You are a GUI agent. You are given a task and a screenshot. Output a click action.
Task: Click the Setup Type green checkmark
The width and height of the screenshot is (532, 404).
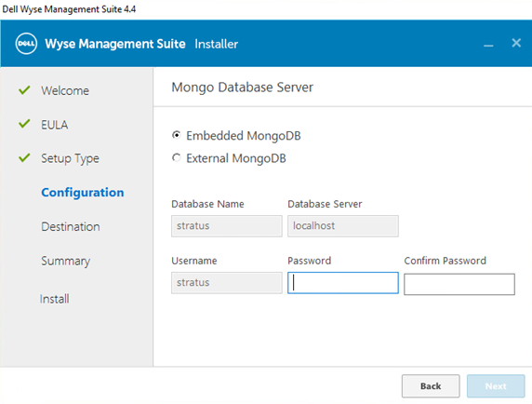pyautogui.click(x=24, y=158)
